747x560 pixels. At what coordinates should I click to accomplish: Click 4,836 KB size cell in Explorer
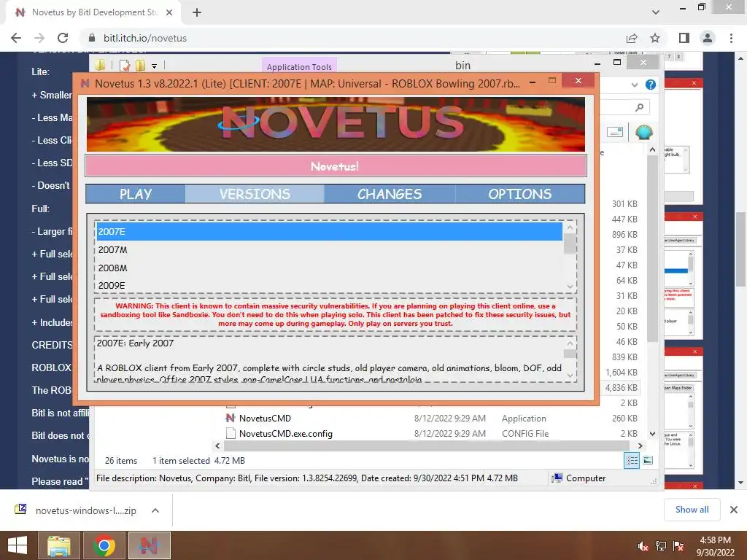click(x=621, y=388)
